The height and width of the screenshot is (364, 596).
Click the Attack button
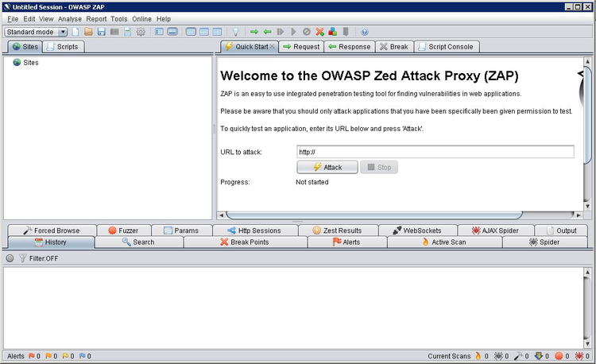tap(327, 167)
